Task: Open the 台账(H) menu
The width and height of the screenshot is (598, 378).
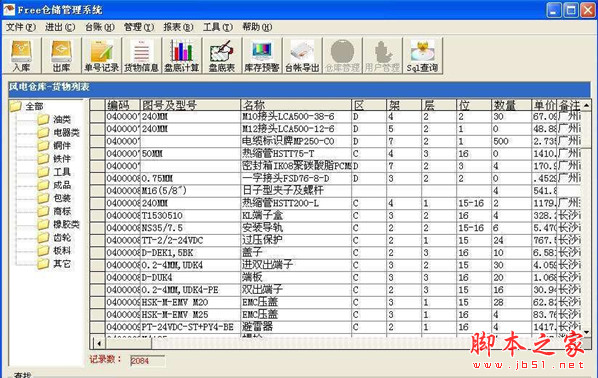Action: [100, 27]
